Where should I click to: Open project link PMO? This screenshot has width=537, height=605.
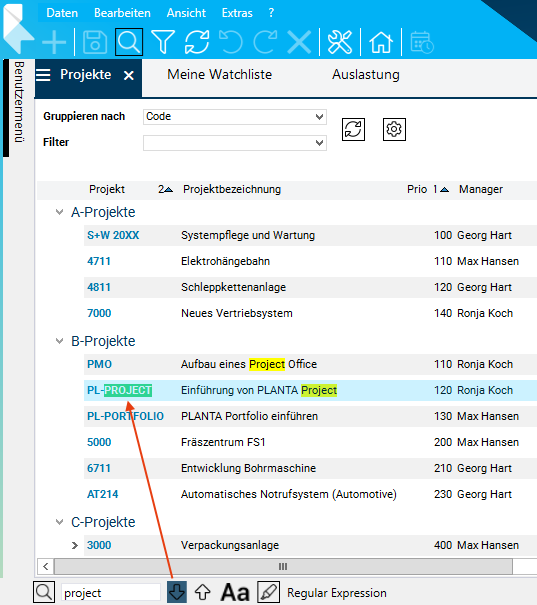pos(100,364)
